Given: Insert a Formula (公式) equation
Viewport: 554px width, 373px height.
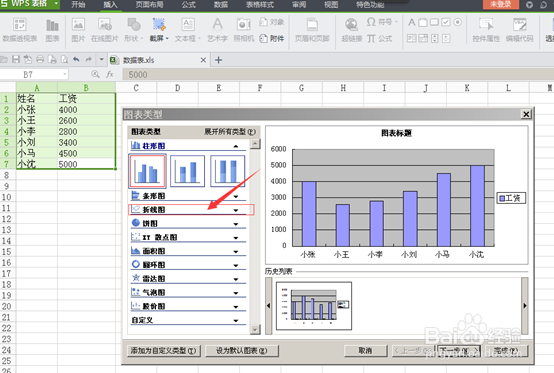Looking at the screenshot, I should 379,38.
